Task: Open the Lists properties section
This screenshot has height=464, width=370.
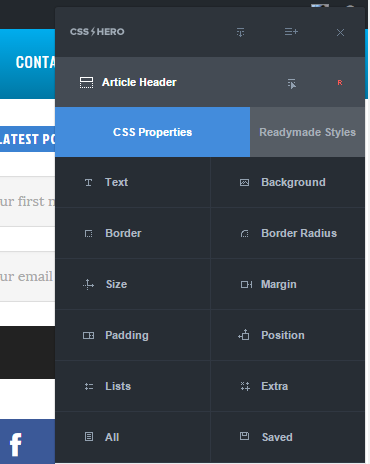Action: (x=133, y=386)
